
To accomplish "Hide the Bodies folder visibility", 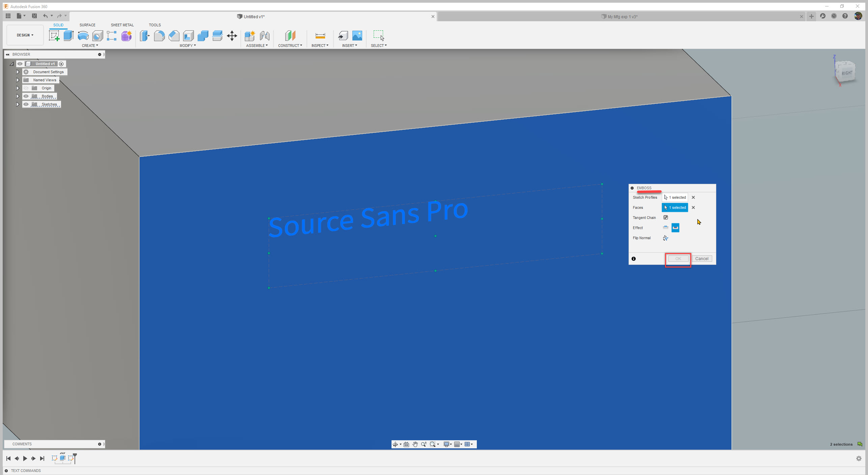I will click(26, 96).
